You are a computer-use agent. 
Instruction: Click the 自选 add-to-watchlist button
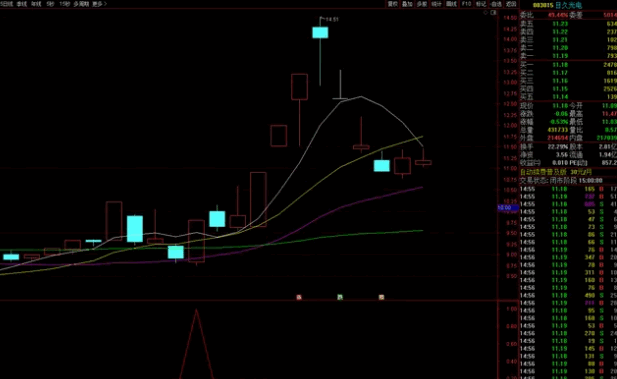pyautogui.click(x=496, y=4)
